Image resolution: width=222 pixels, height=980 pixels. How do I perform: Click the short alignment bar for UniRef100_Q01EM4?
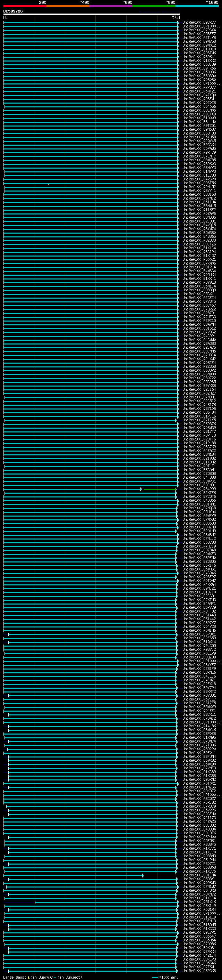click(74, 875)
